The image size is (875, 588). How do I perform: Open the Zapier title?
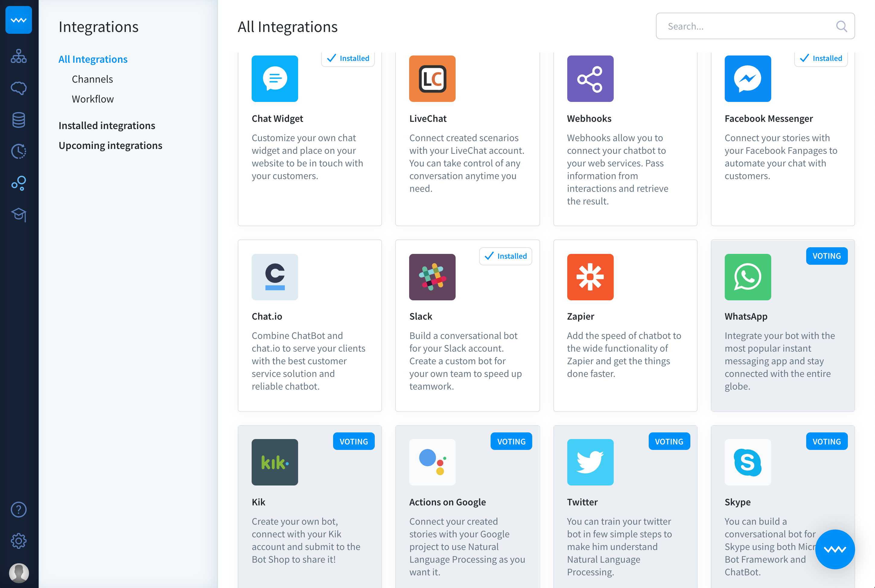coord(581,316)
